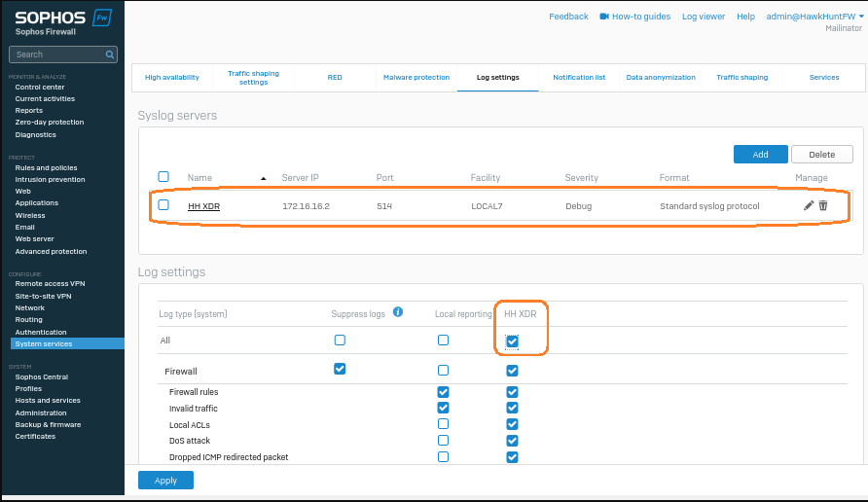The height and width of the screenshot is (502, 868).
Task: Switch to the Notification list tab
Action: [579, 77]
